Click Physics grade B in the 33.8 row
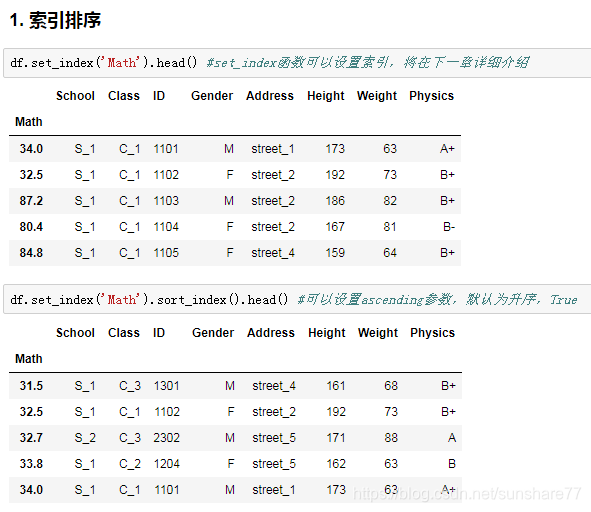Screen dimensions: 591x512 (452, 464)
